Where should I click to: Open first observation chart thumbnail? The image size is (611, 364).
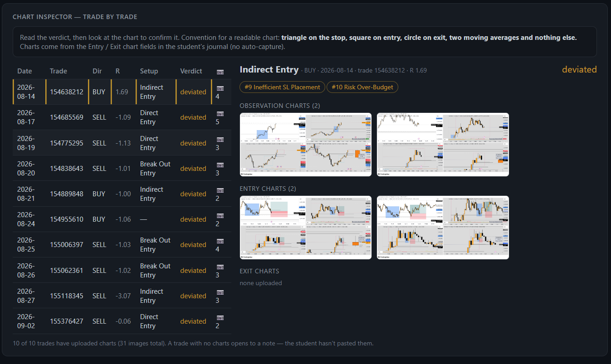[x=305, y=145]
